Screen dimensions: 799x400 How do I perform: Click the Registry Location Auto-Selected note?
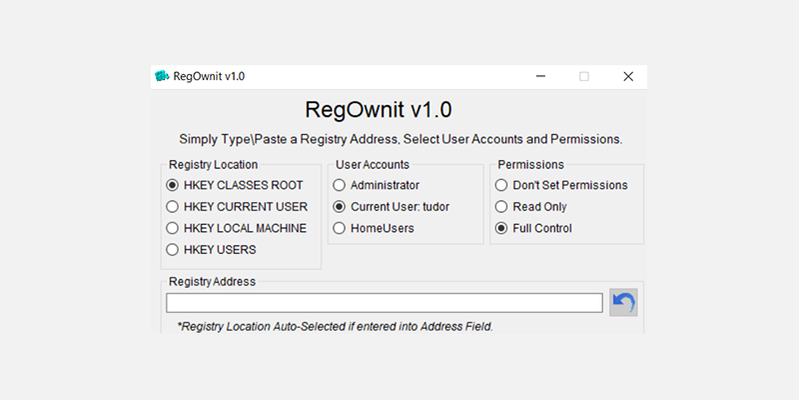pos(335,326)
